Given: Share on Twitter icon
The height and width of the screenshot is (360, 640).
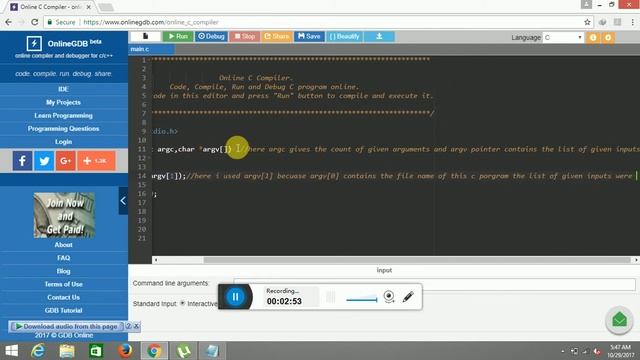Looking at the screenshot, I should click(x=44, y=160).
